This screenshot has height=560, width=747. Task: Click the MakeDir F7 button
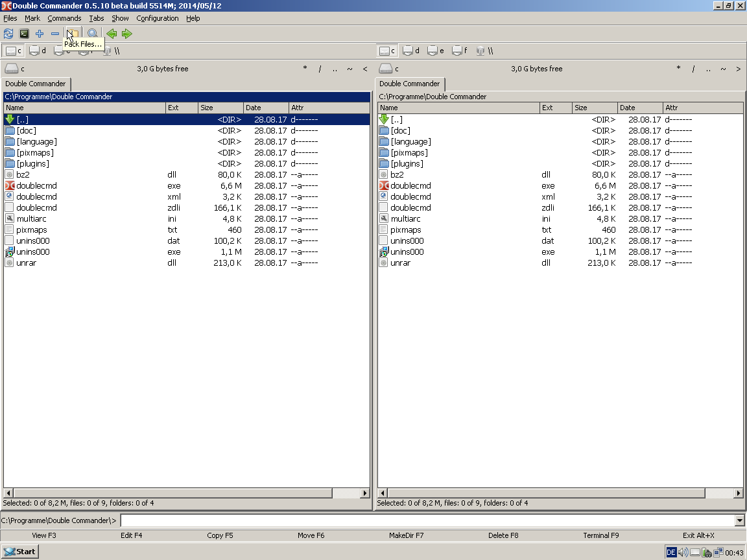tap(406, 535)
